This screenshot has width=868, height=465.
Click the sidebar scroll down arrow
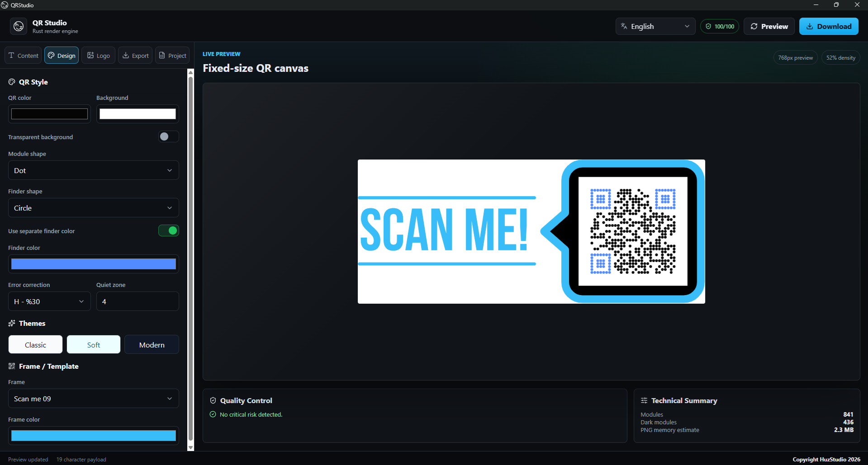[191, 447]
